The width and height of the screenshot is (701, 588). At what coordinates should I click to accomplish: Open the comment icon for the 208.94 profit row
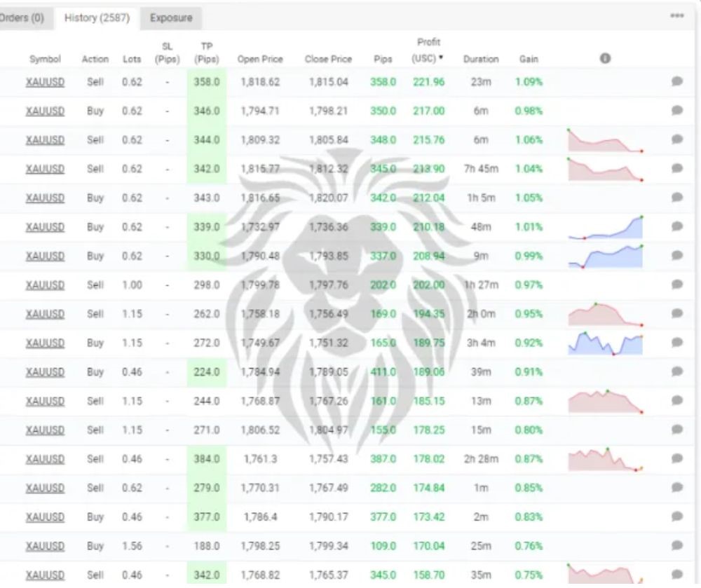[677, 256]
